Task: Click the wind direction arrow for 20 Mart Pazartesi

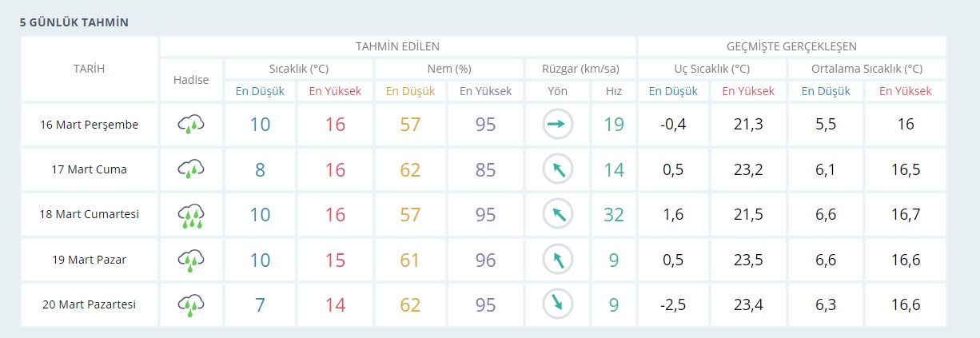Action: point(557,304)
